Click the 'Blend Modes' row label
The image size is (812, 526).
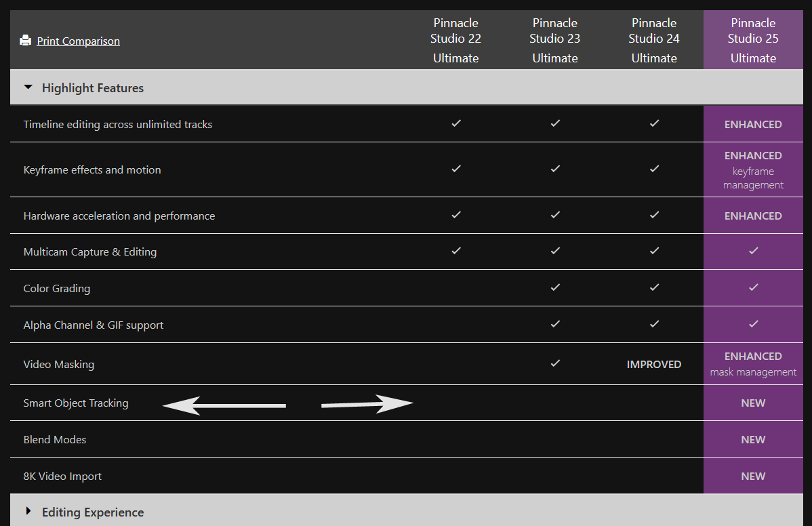pyautogui.click(x=55, y=439)
